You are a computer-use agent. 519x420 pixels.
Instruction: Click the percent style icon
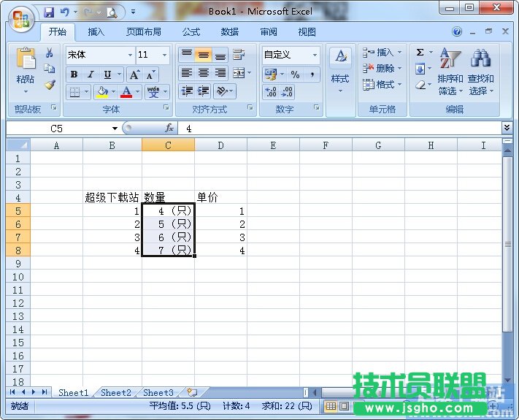(295, 75)
